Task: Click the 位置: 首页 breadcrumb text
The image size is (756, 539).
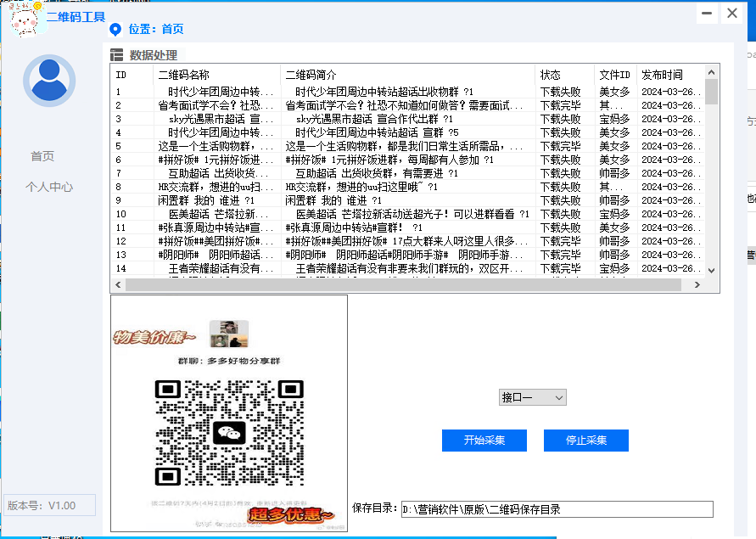Action: click(156, 29)
